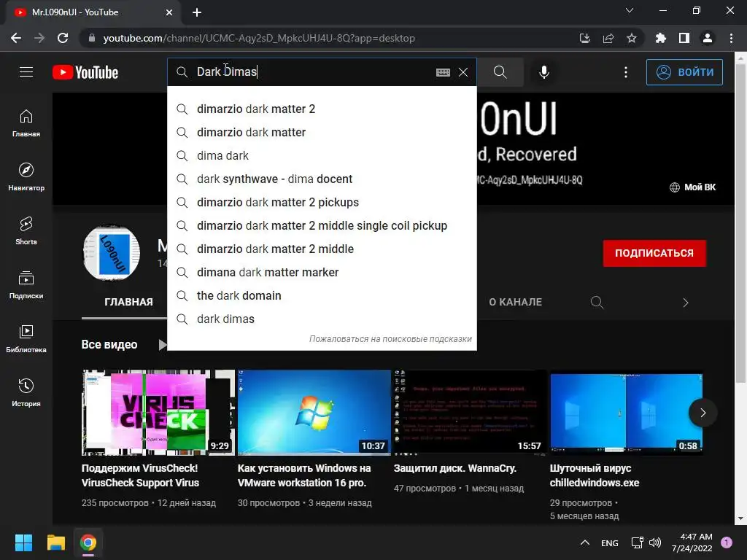Open Chrome extensions puzzle icon
Viewport: 747px width, 560px height.
coord(661,38)
